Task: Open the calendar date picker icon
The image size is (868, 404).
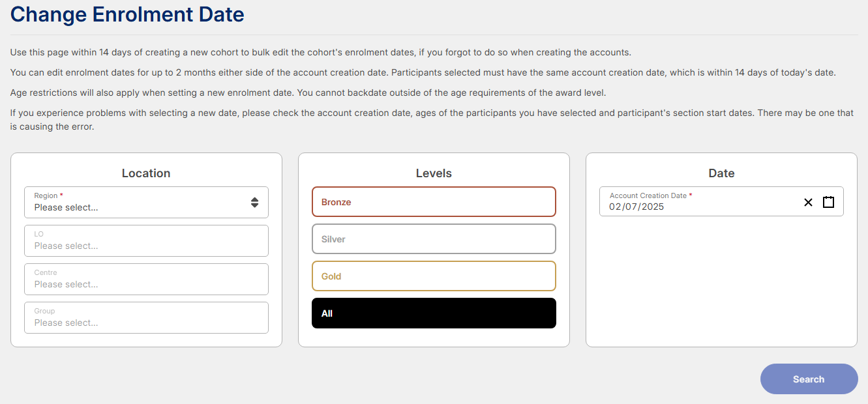Action: (x=828, y=202)
